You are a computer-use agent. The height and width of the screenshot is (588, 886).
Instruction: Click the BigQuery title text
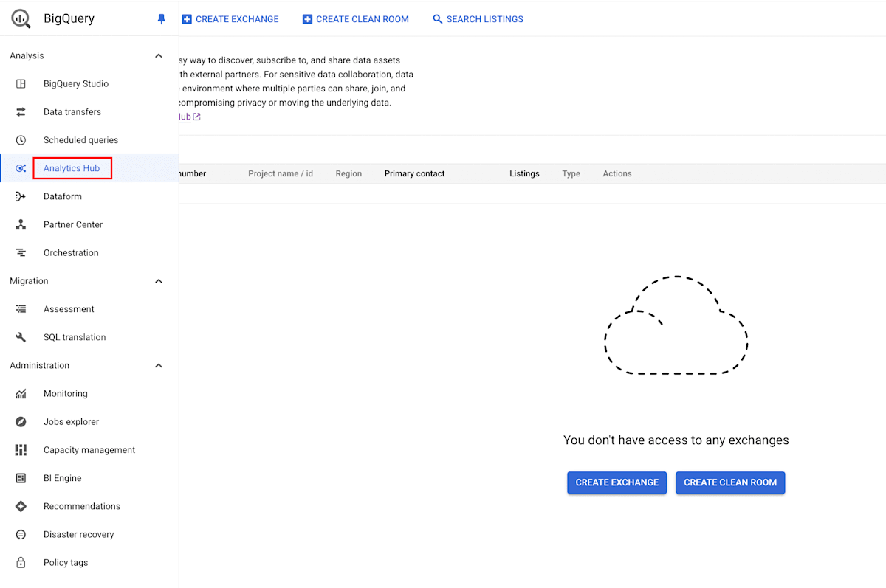point(69,19)
